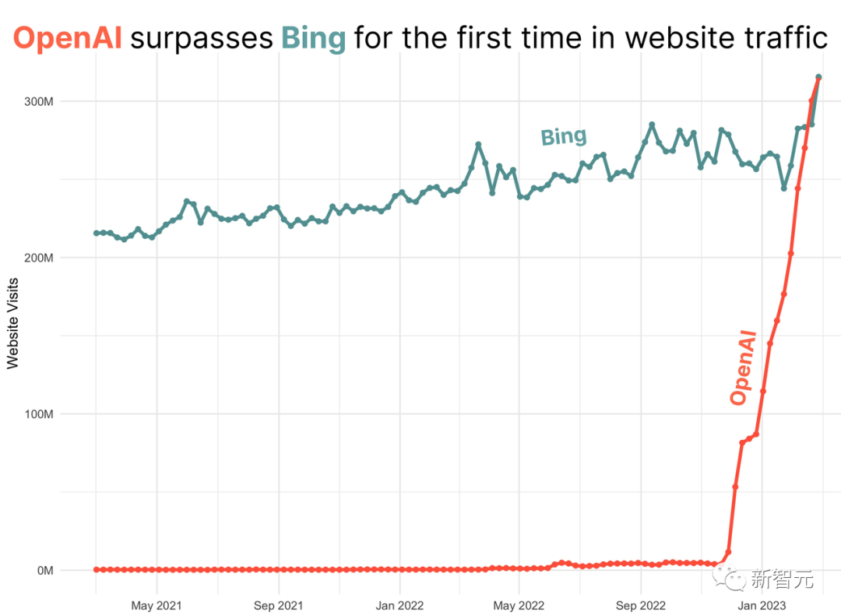Screen dimensions: 841x616
Task: Click the May 2022 x-axis label
Action: pyautogui.click(x=519, y=606)
